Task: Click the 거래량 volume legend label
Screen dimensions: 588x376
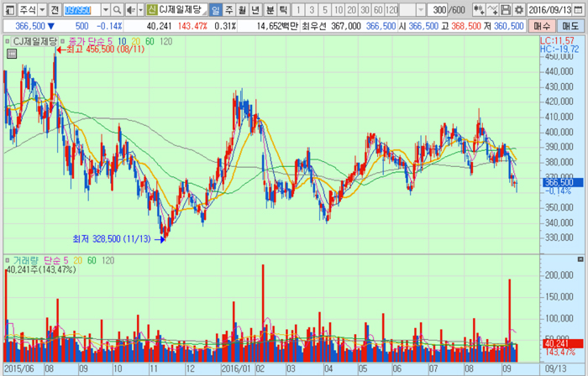Action: tap(26, 260)
